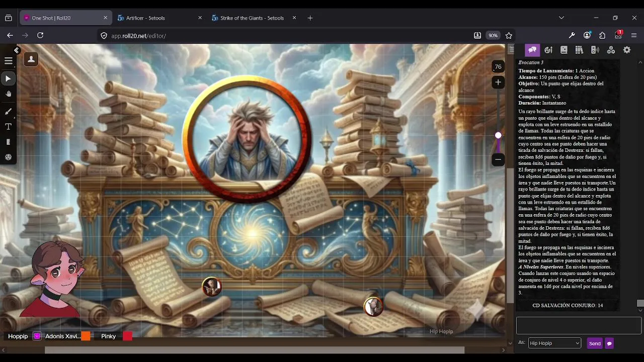
Task: Open the Journal sidebar tab
Action: coord(563,50)
